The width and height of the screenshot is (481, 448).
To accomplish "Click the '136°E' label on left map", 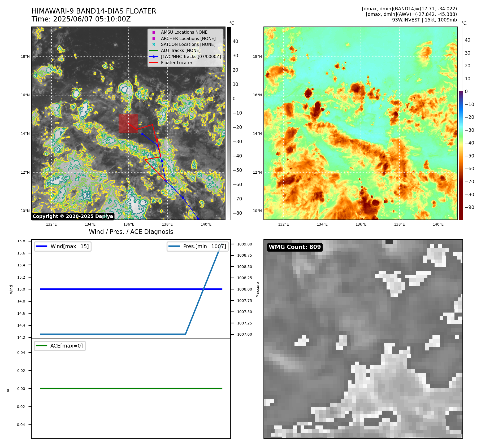I will point(129,224).
